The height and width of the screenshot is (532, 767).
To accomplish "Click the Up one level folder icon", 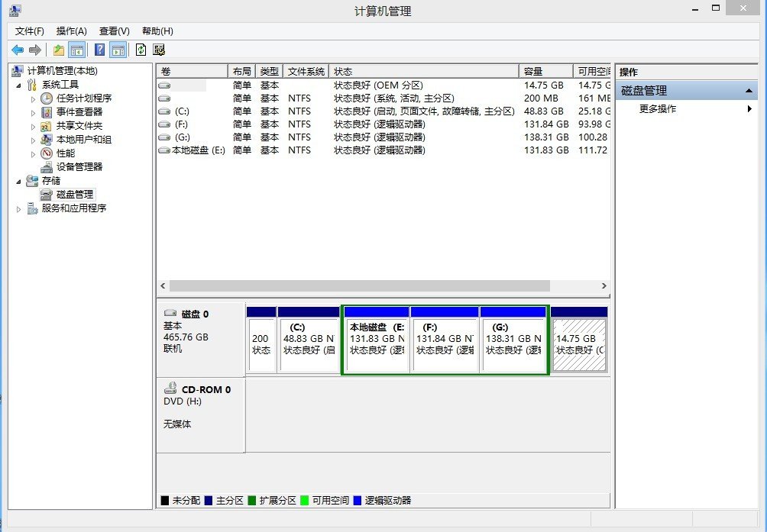I will pyautogui.click(x=59, y=50).
